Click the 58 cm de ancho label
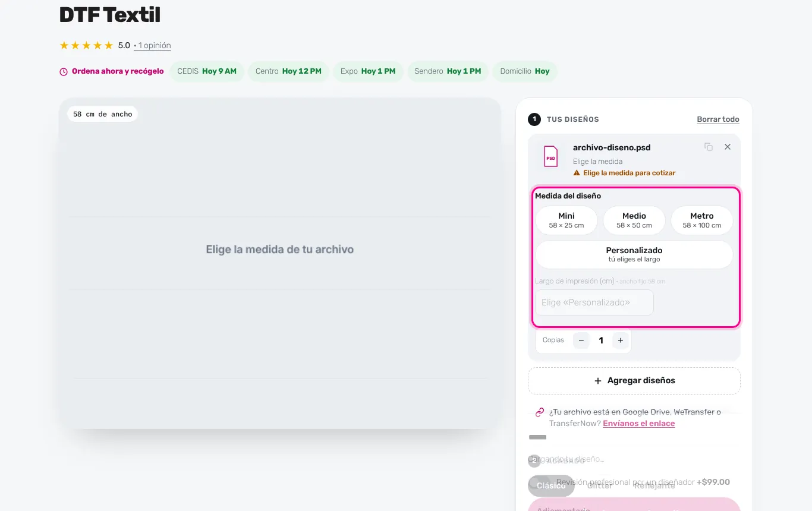The image size is (812, 511). (103, 114)
